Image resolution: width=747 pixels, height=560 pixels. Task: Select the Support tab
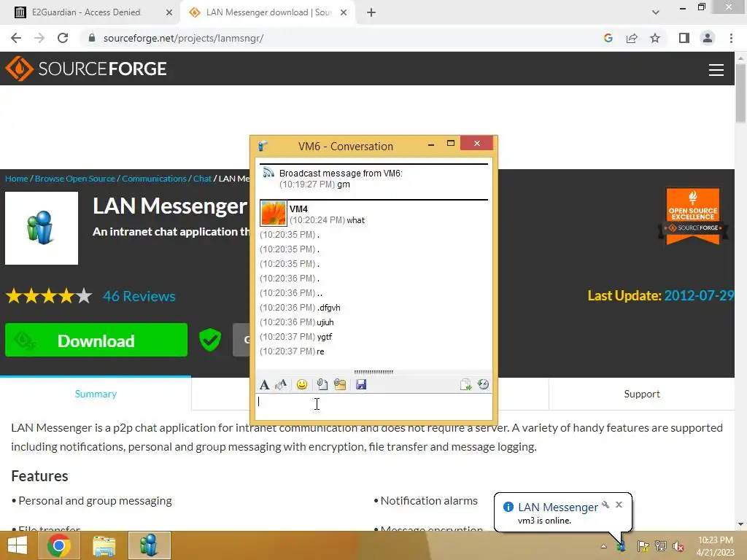coord(642,394)
